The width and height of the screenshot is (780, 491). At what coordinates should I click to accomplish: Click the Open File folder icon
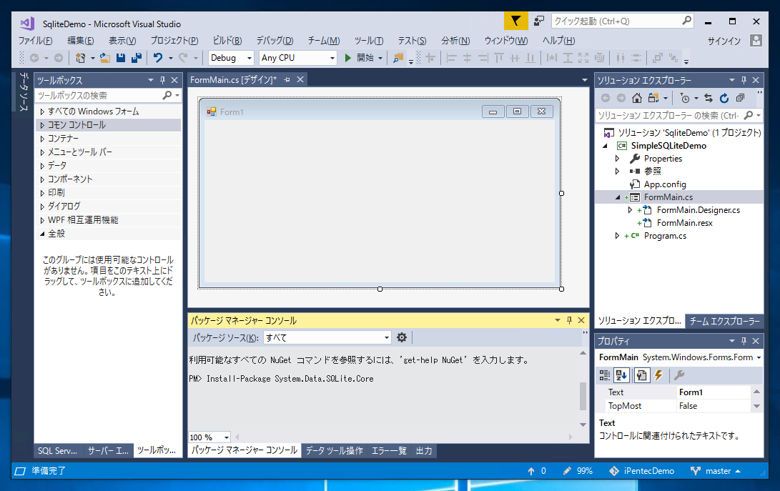click(104, 58)
